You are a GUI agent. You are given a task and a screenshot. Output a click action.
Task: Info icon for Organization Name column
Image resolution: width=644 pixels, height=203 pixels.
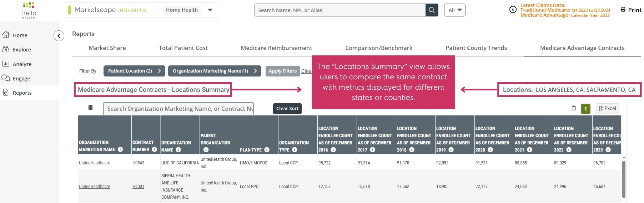(178, 150)
